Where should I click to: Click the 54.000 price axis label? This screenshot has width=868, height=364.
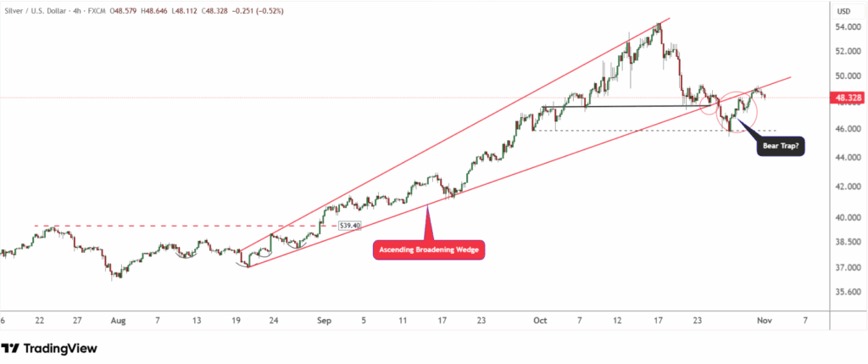coord(848,27)
